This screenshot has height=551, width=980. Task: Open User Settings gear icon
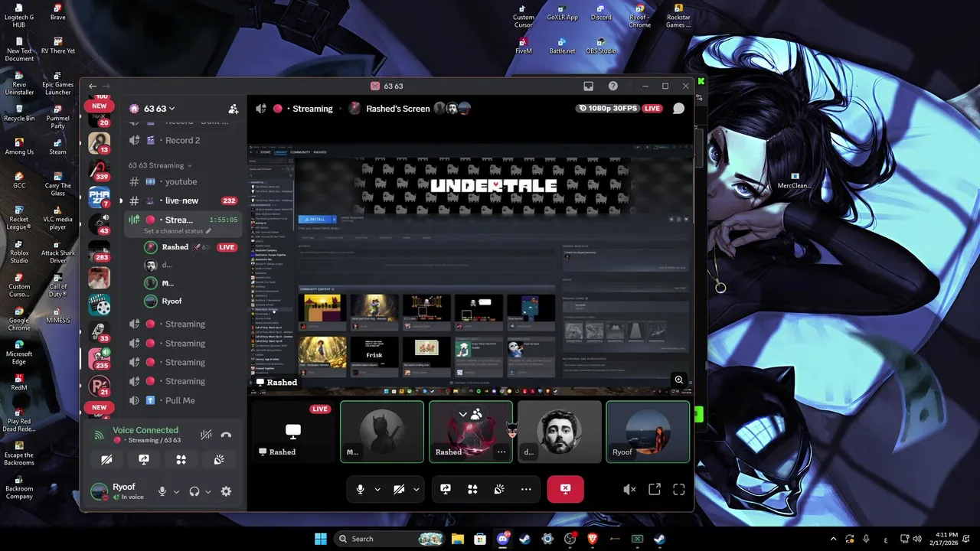coord(226,491)
